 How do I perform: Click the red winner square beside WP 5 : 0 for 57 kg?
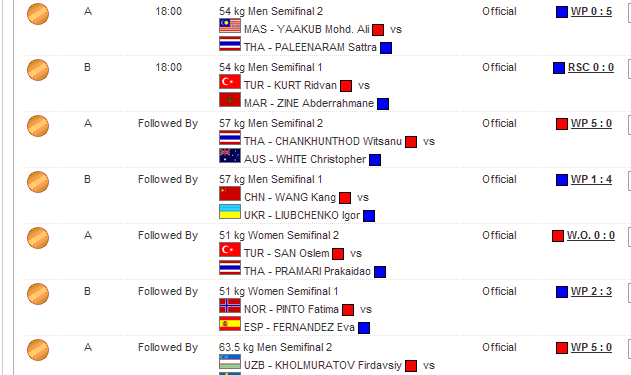pyautogui.click(x=562, y=124)
